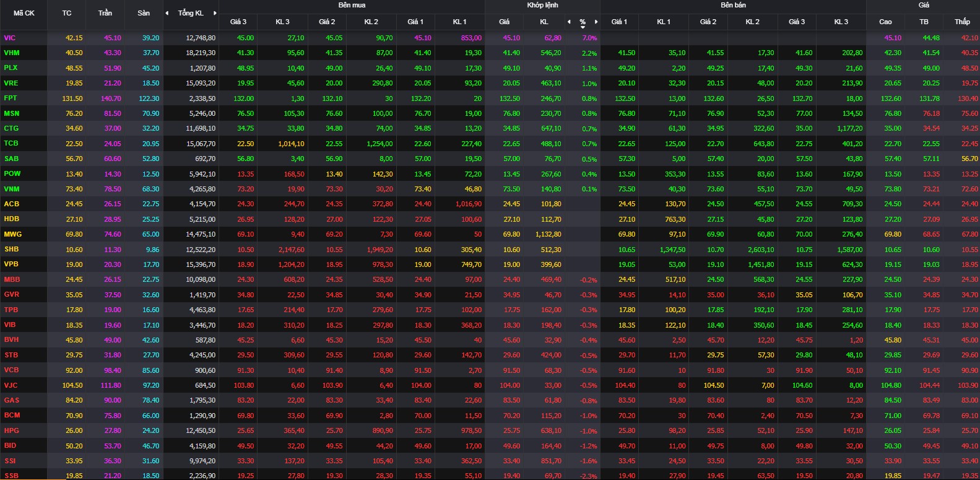Click the Khớp lệnh group header
This screenshot has width=980, height=480.
pos(542,5)
